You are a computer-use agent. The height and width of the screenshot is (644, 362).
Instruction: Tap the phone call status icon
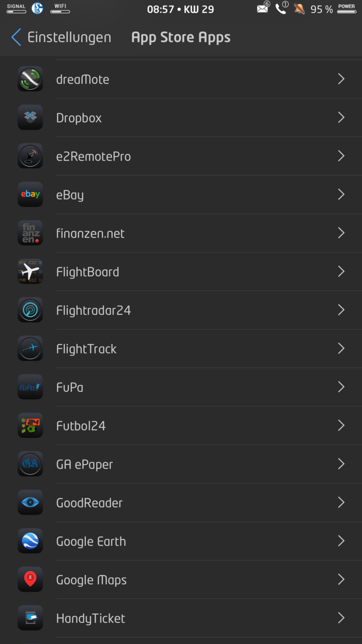(281, 9)
